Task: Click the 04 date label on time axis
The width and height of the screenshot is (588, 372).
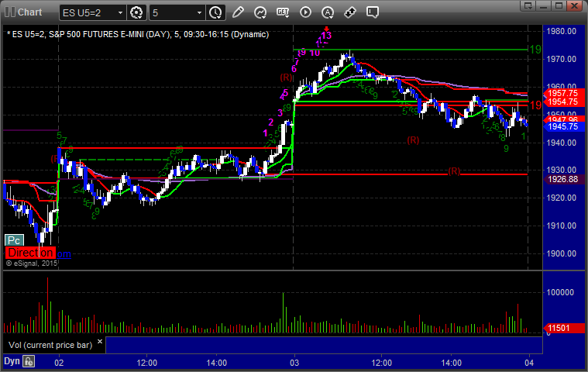Action: pos(529,363)
